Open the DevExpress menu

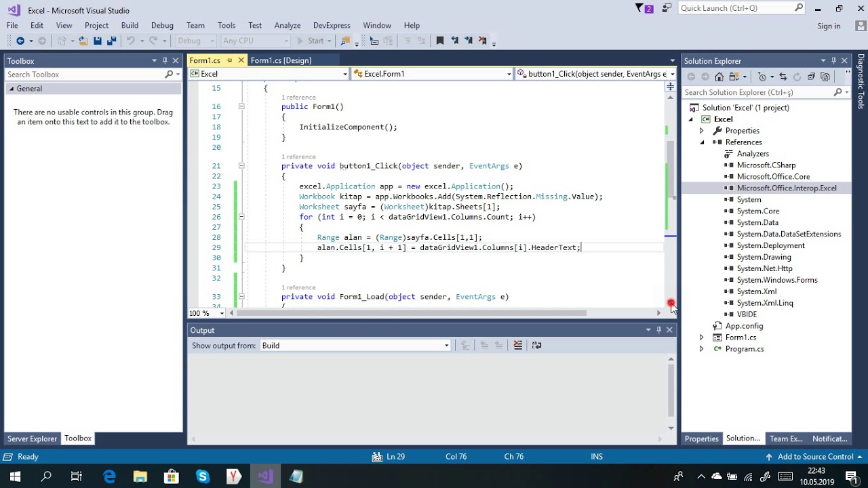[332, 25]
